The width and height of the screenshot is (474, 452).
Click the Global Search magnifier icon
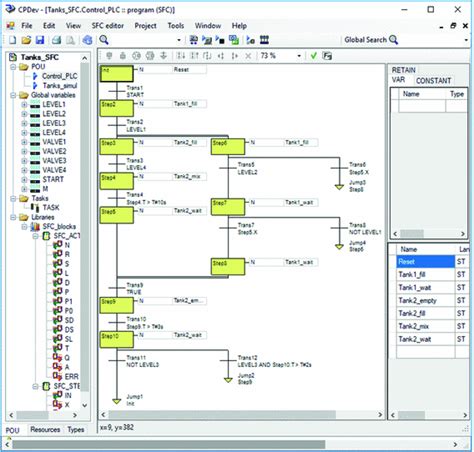click(x=393, y=40)
